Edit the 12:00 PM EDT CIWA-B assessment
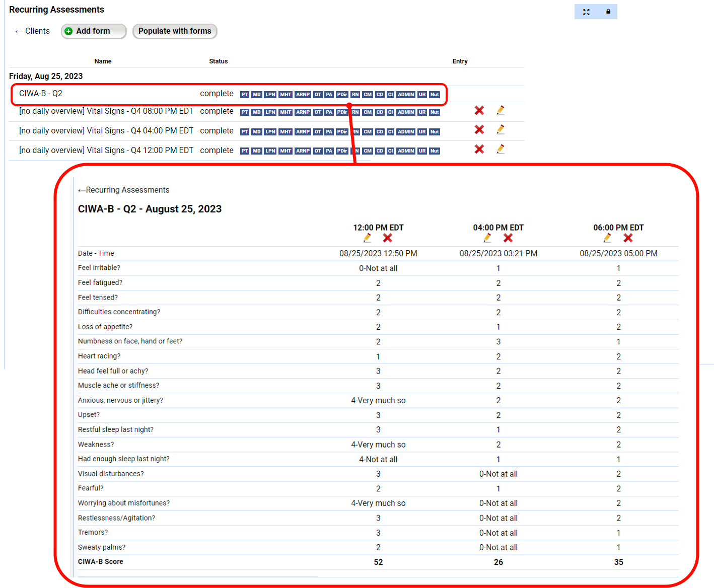The height and width of the screenshot is (588, 714). (367, 238)
